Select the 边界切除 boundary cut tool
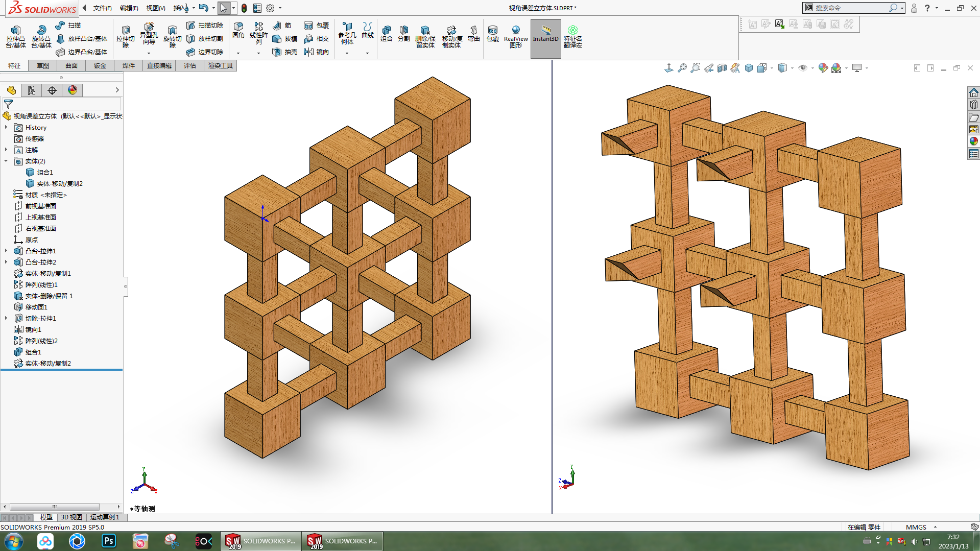This screenshot has height=551, width=980. click(205, 52)
